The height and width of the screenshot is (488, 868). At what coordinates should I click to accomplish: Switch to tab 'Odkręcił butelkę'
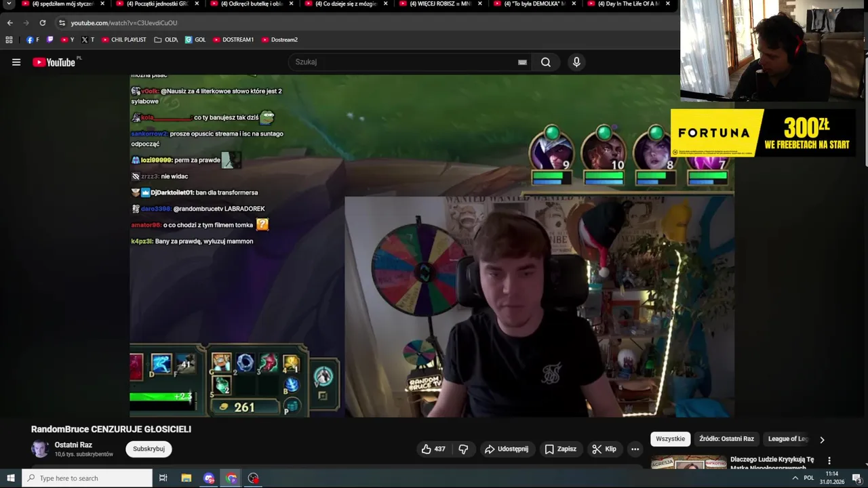tap(251, 4)
